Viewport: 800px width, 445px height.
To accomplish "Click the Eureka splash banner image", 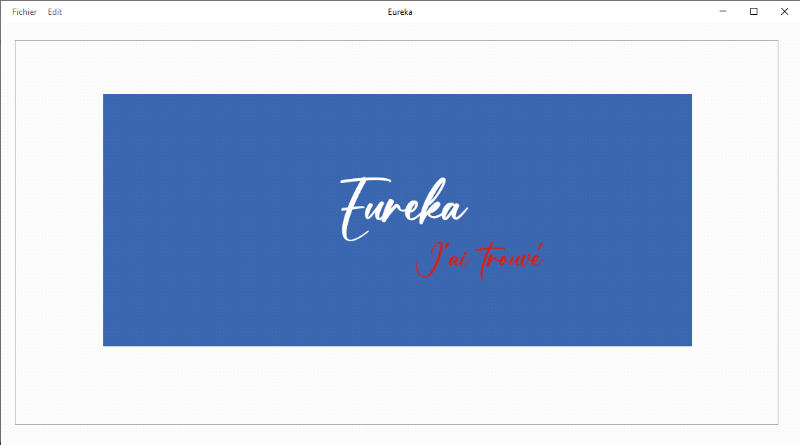I will coord(397,220).
